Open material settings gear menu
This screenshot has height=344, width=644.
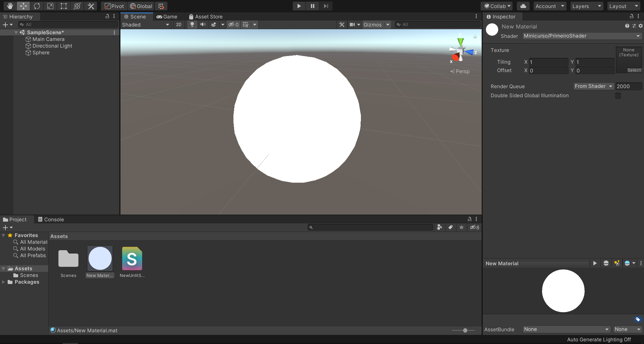pos(640,26)
